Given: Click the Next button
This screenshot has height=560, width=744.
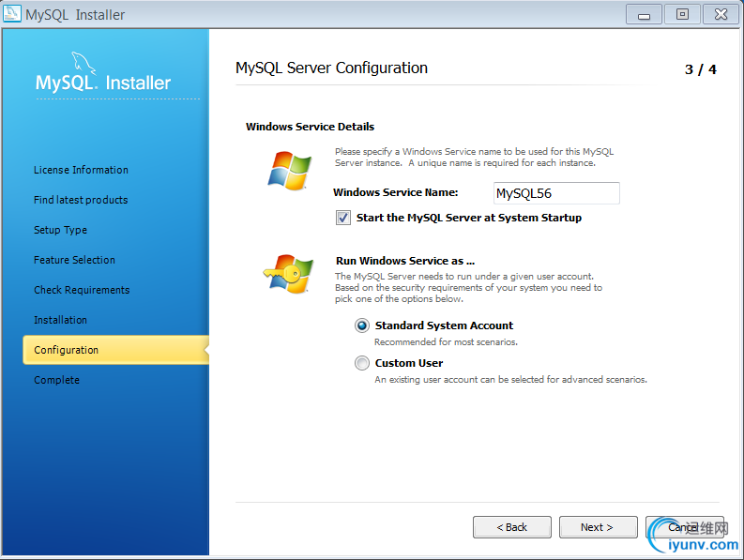Looking at the screenshot, I should (x=598, y=527).
